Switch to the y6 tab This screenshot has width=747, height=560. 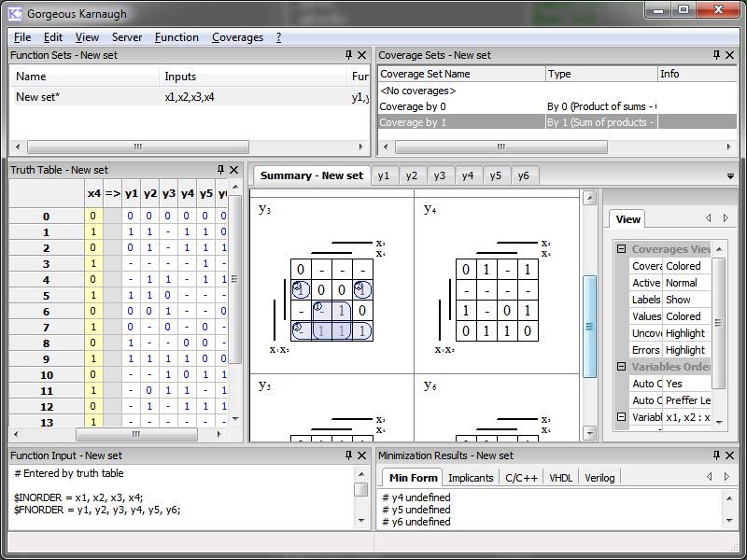[524, 175]
